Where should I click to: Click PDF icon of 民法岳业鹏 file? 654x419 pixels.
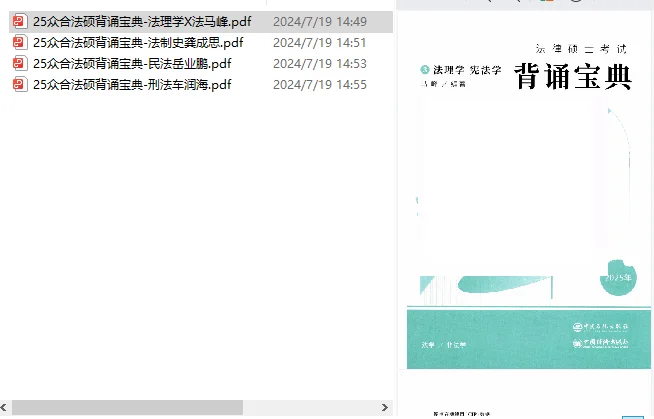coord(20,63)
